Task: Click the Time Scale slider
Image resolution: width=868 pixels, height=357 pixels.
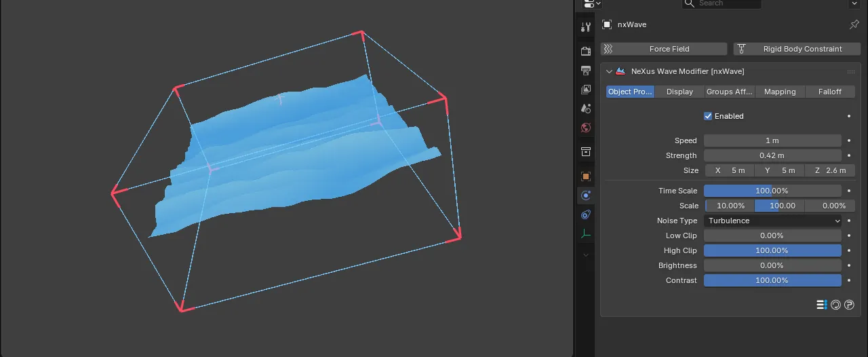Action: coord(772,191)
